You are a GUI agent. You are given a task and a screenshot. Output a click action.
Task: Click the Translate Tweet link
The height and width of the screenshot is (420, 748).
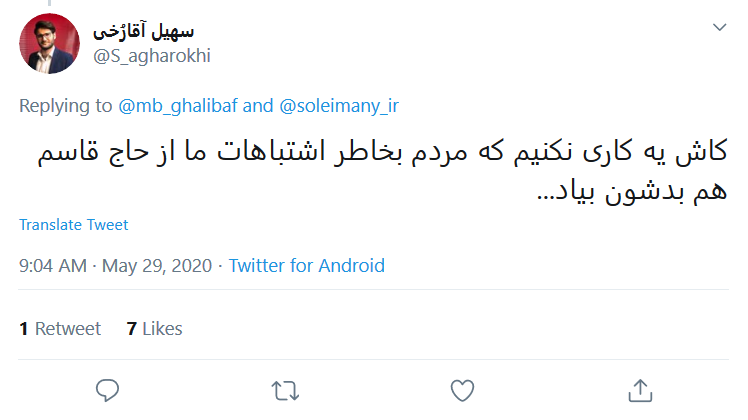74,225
